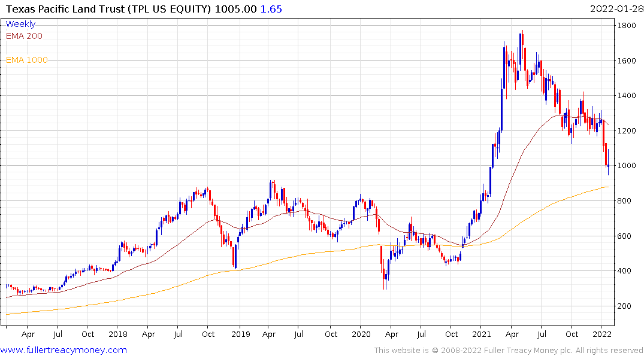Click the '2018' label on time axis
The image size is (644, 359).
pyautogui.click(x=118, y=334)
